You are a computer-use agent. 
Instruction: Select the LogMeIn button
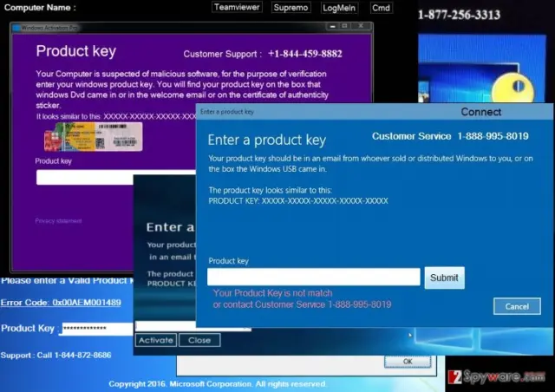339,8
